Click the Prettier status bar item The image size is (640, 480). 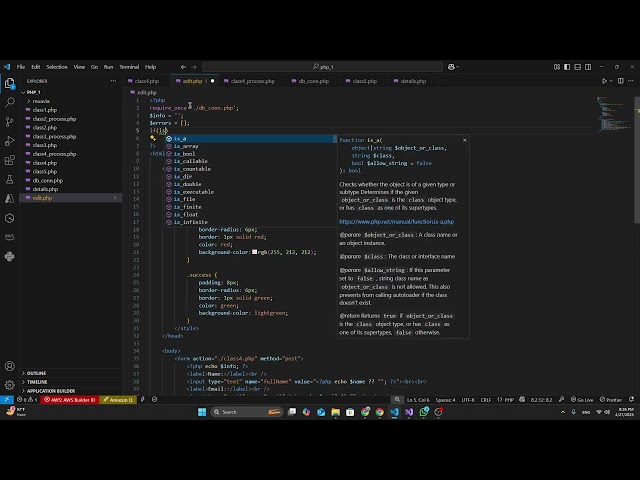tap(613, 399)
